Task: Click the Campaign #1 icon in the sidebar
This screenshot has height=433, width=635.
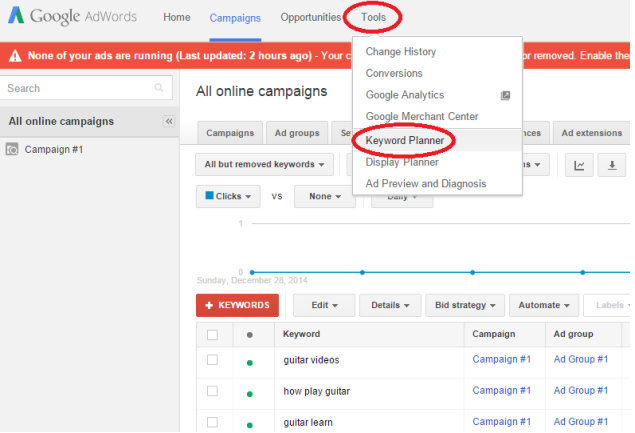Action: (x=12, y=149)
